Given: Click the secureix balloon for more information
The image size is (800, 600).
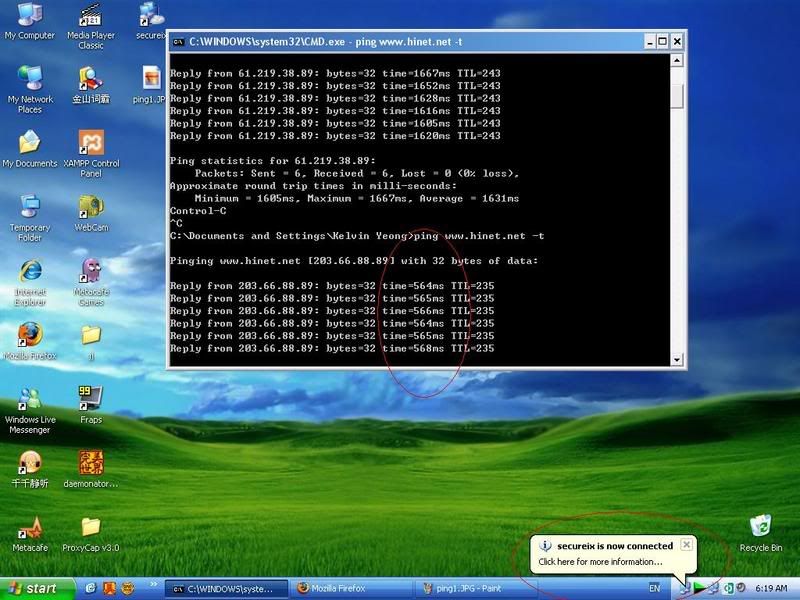Looking at the screenshot, I should coord(600,561).
